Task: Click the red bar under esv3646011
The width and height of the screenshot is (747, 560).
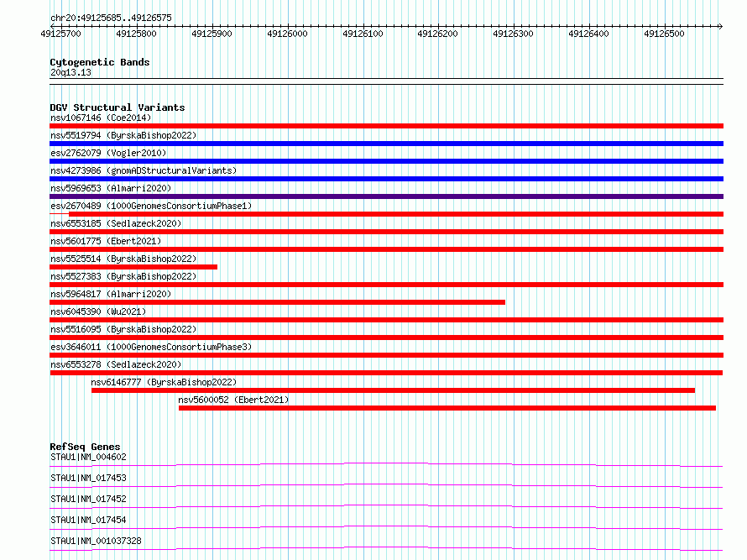Action: (386, 355)
